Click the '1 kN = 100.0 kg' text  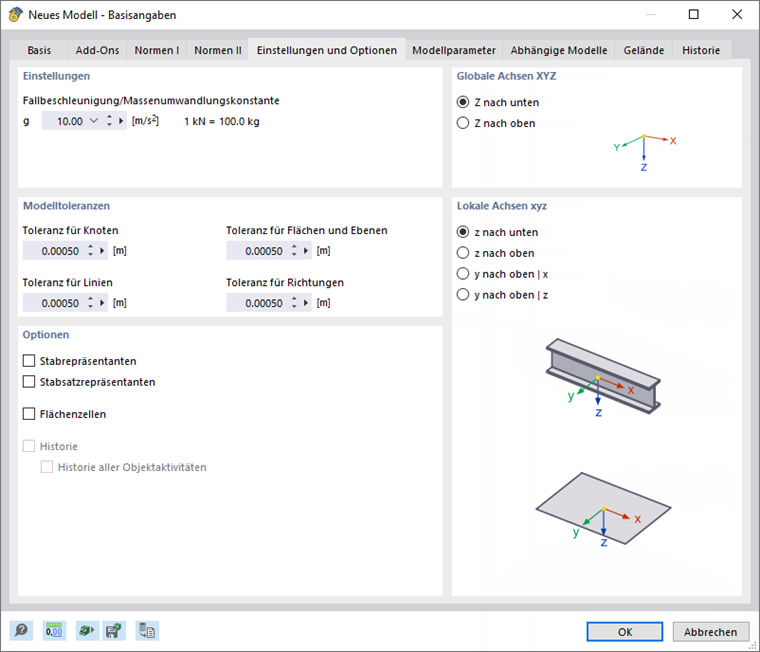pyautogui.click(x=222, y=121)
